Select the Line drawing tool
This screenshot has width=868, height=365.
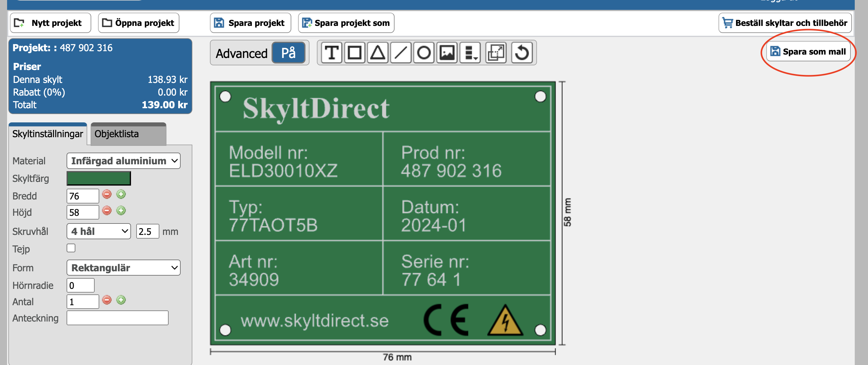point(401,53)
